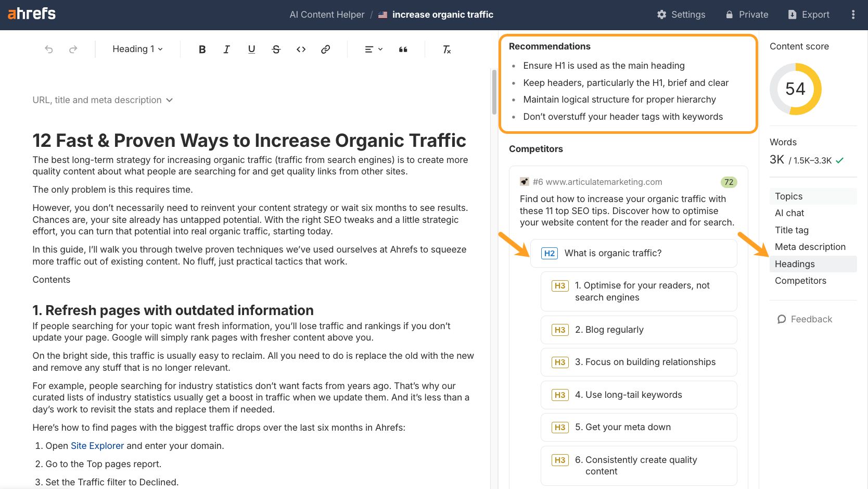
Task: Select Headings in the sidebar navigation
Action: pyautogui.click(x=795, y=264)
